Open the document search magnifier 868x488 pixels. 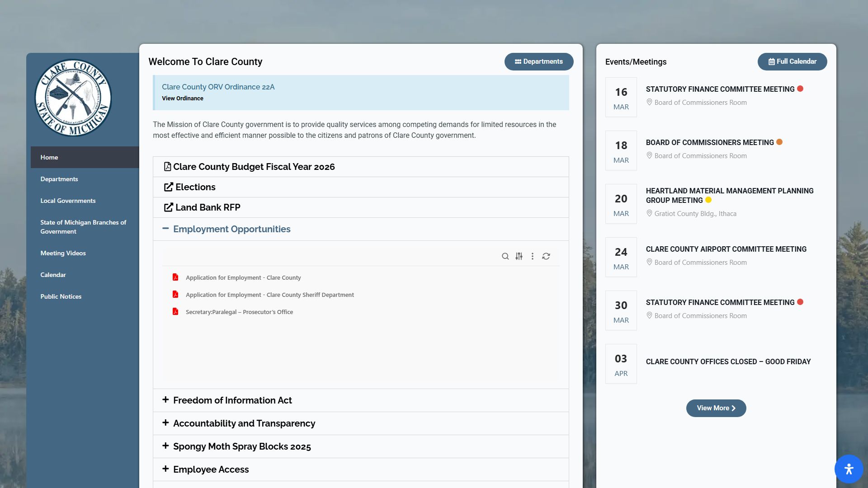pyautogui.click(x=505, y=256)
